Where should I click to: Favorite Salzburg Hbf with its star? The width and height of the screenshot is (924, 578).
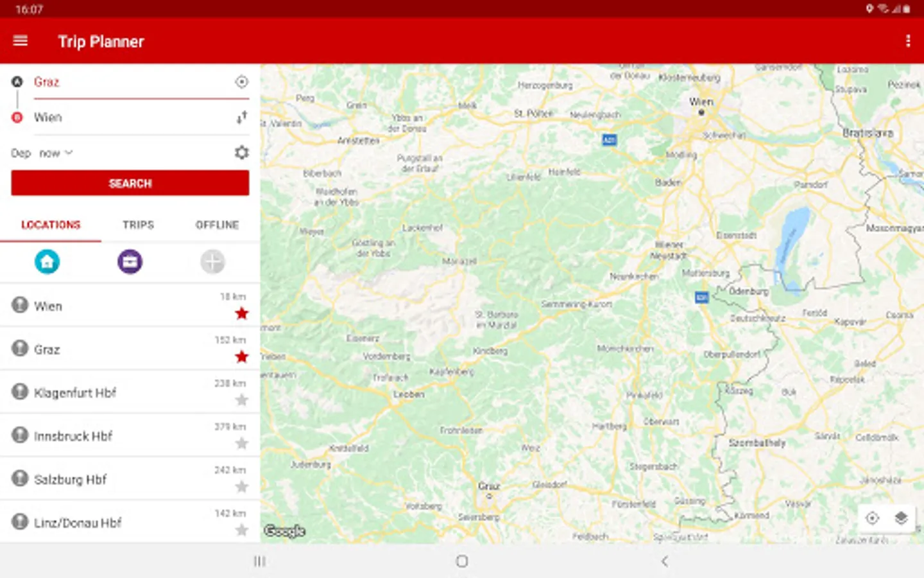[241, 487]
